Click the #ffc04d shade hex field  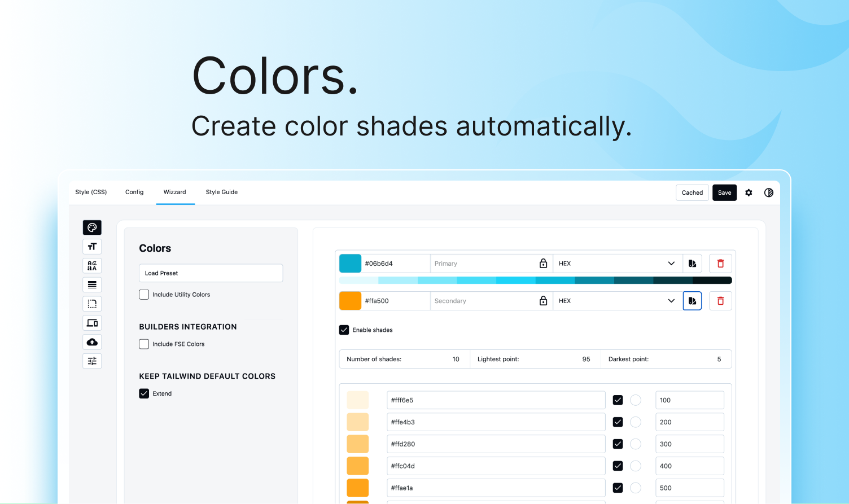[x=496, y=466]
